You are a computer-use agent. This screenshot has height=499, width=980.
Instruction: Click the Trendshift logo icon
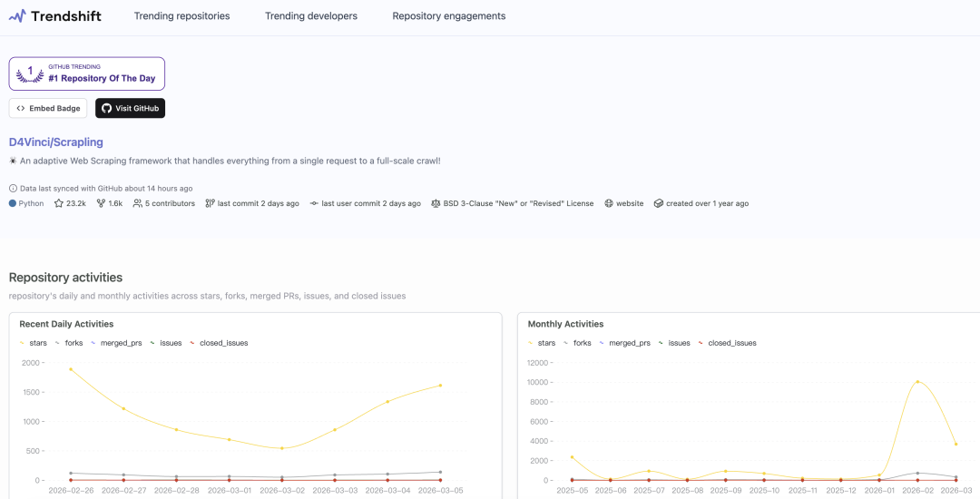coord(17,16)
